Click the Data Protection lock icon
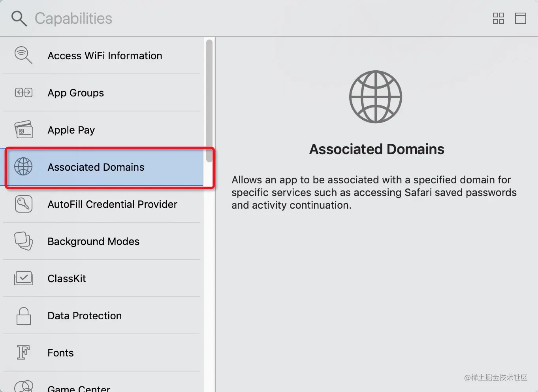This screenshot has width=538, height=392. coord(24,316)
